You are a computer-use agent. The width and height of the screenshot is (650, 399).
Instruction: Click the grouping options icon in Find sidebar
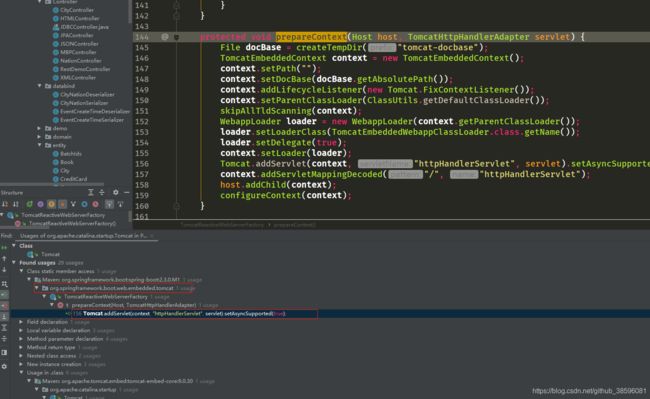(x=4, y=284)
